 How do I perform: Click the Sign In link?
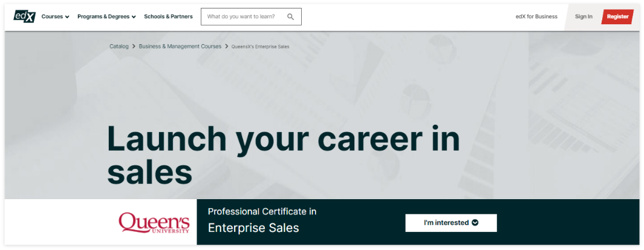pyautogui.click(x=584, y=17)
